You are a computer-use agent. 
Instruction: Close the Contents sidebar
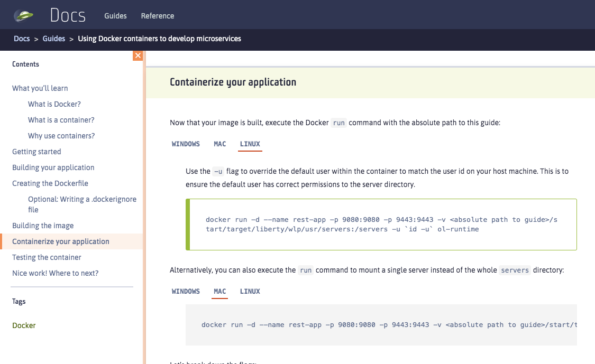pyautogui.click(x=138, y=55)
